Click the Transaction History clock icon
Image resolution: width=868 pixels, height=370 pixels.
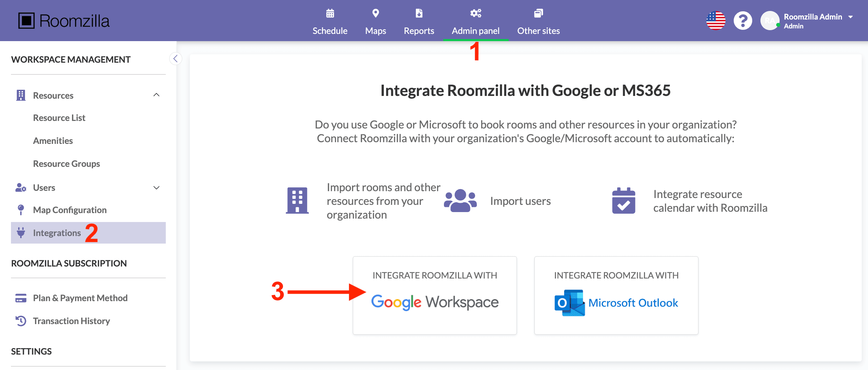coord(21,321)
